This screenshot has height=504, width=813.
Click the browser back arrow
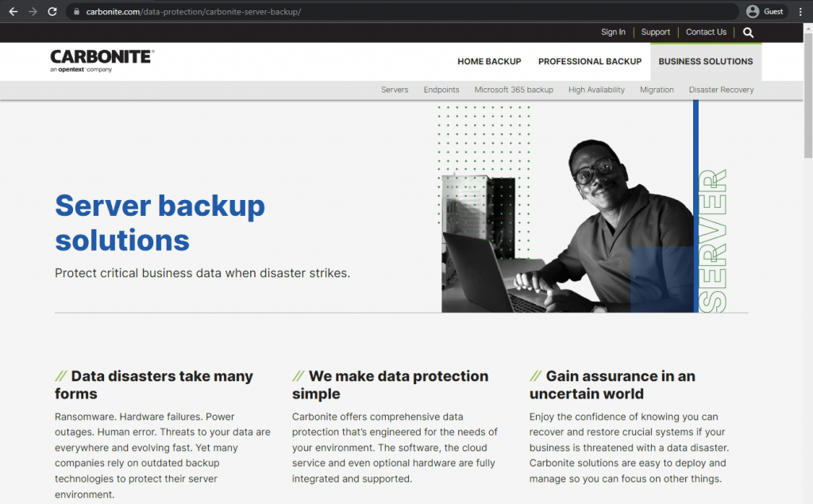tap(13, 11)
